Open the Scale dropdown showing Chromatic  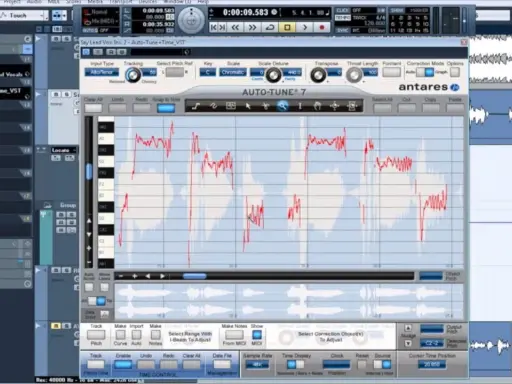tap(233, 72)
